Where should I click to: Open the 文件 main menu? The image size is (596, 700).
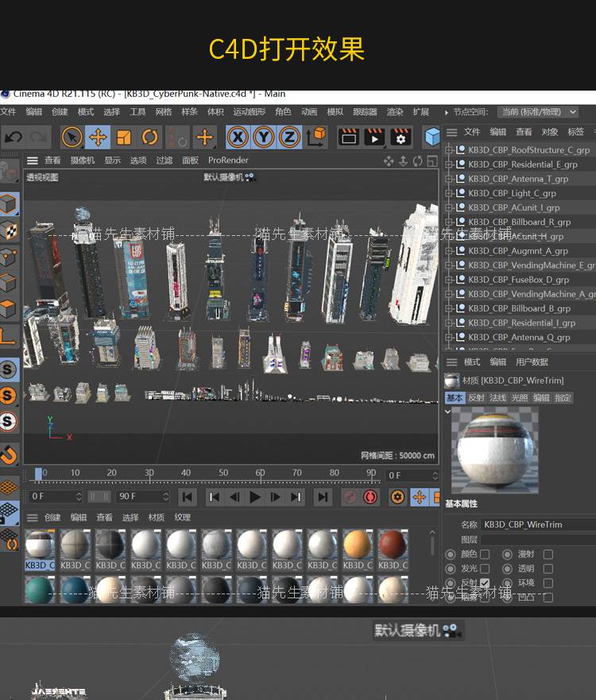click(8, 111)
